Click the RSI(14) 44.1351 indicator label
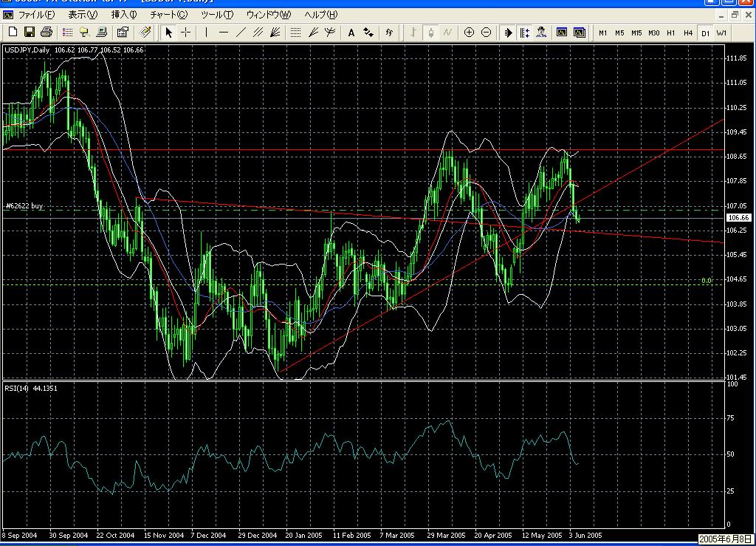 click(x=31, y=389)
